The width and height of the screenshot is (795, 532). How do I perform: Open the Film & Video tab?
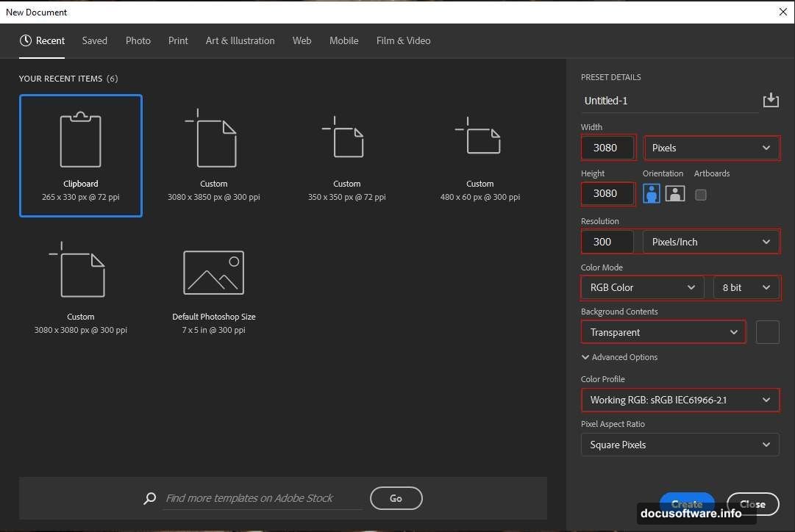[x=403, y=41]
